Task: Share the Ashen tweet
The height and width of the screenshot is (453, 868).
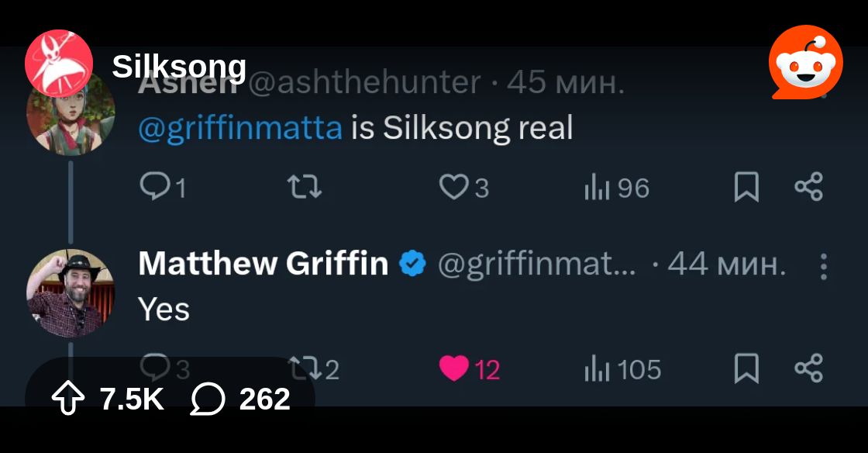Action: pos(809,187)
